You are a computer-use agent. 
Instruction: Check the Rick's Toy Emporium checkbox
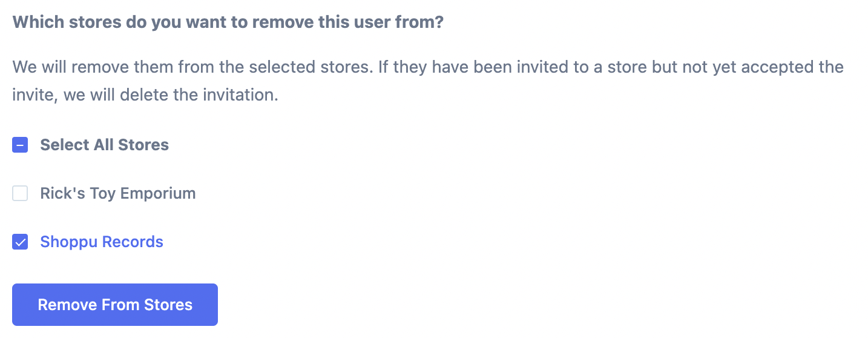[20, 194]
